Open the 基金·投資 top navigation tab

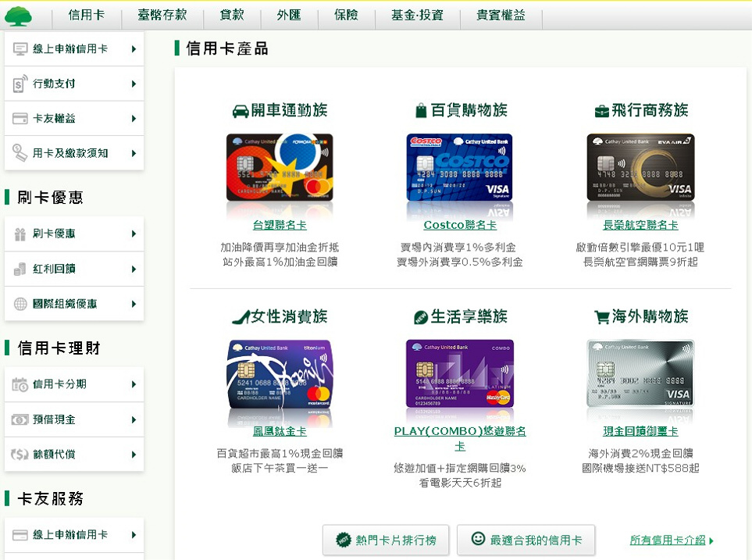417,15
